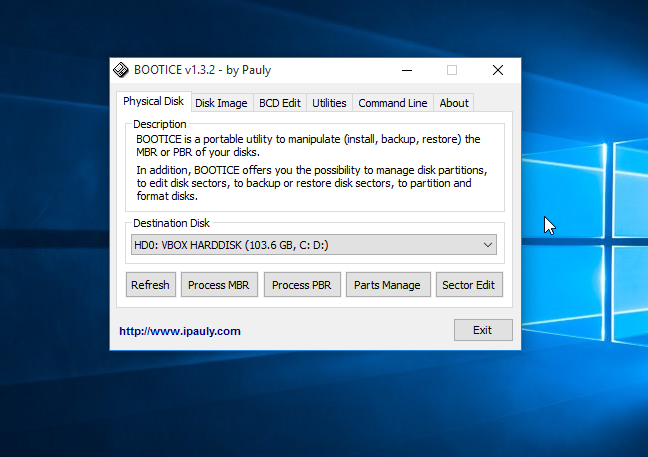This screenshot has height=457, width=648.
Task: Show the About tab
Action: coord(453,103)
